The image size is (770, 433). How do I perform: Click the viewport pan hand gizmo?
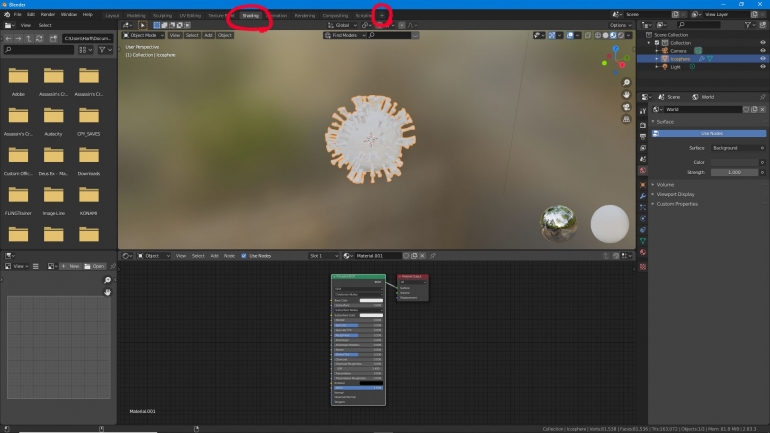click(x=626, y=95)
